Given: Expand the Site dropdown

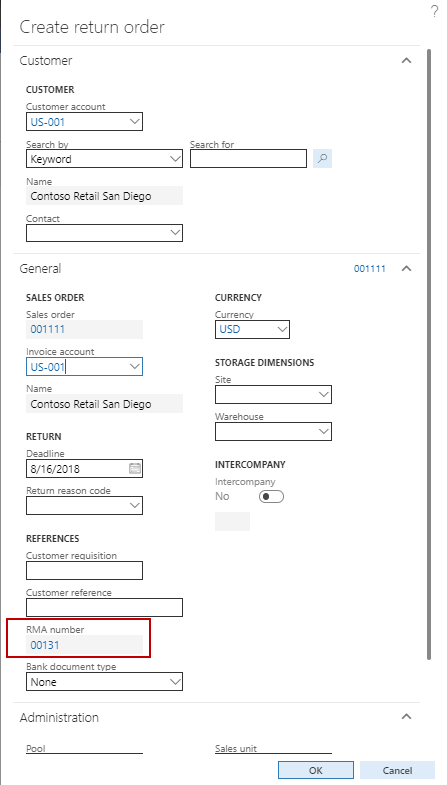Looking at the screenshot, I should [273, 395].
